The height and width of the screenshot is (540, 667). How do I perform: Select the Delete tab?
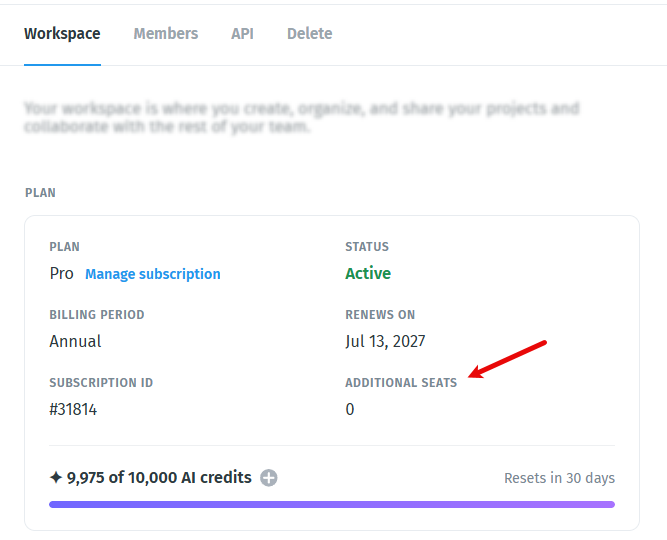tap(310, 34)
